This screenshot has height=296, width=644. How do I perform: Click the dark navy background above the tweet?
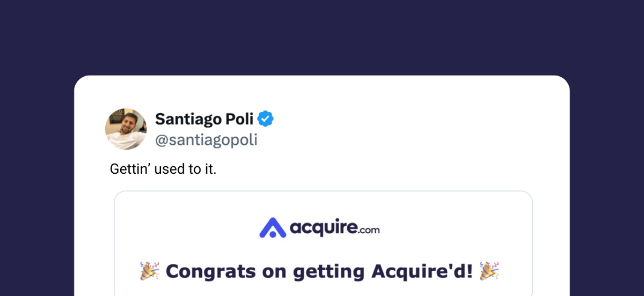(322, 38)
